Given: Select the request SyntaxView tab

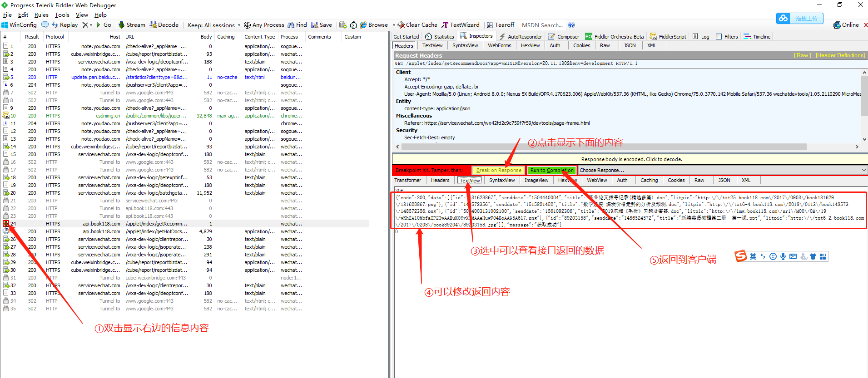Looking at the screenshot, I should [x=465, y=45].
